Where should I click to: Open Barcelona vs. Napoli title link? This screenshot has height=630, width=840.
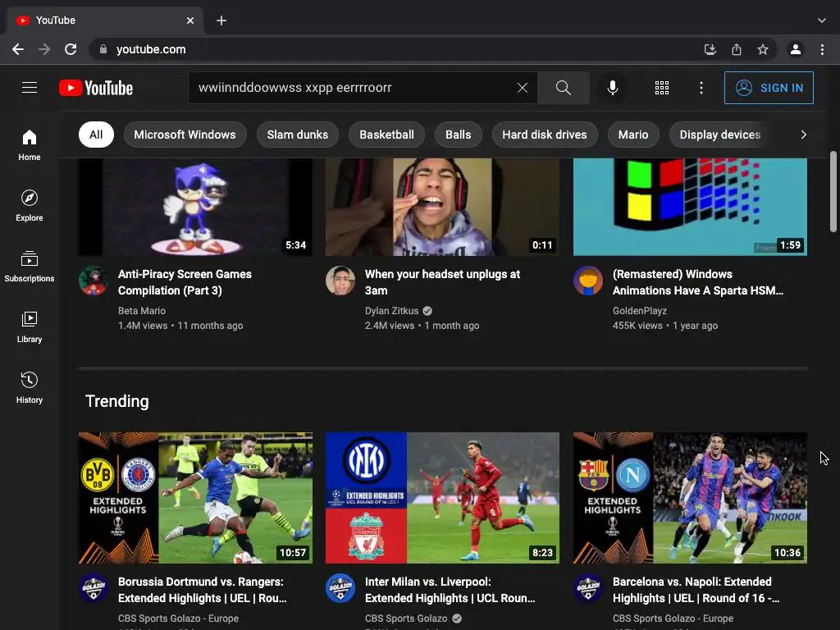click(x=696, y=590)
